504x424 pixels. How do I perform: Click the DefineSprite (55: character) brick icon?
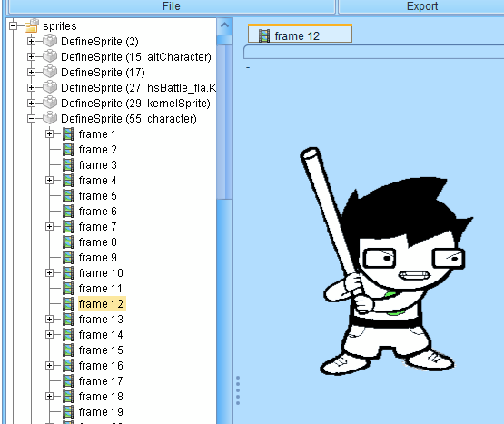(x=50, y=118)
